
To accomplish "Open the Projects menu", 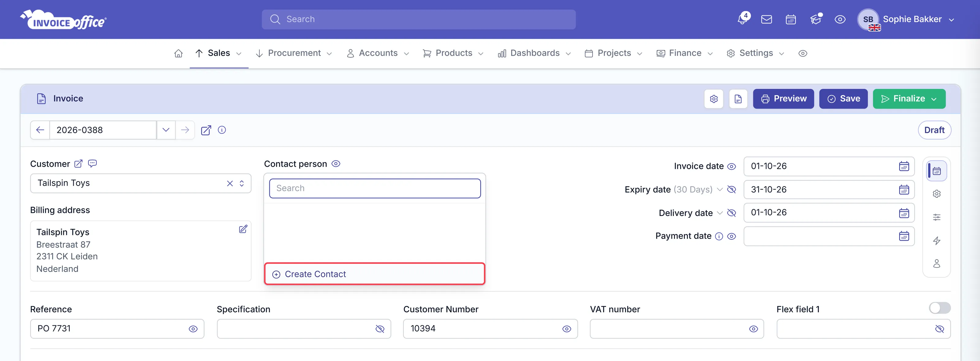I will 614,53.
